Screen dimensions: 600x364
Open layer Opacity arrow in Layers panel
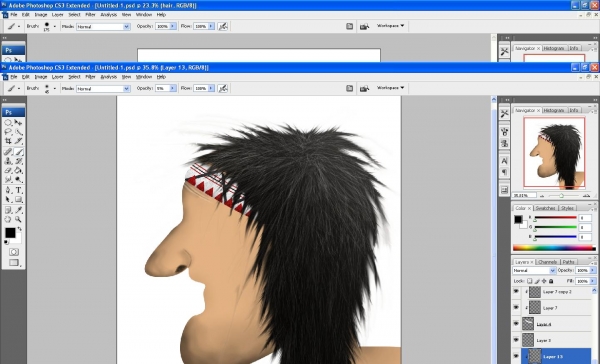(x=593, y=270)
